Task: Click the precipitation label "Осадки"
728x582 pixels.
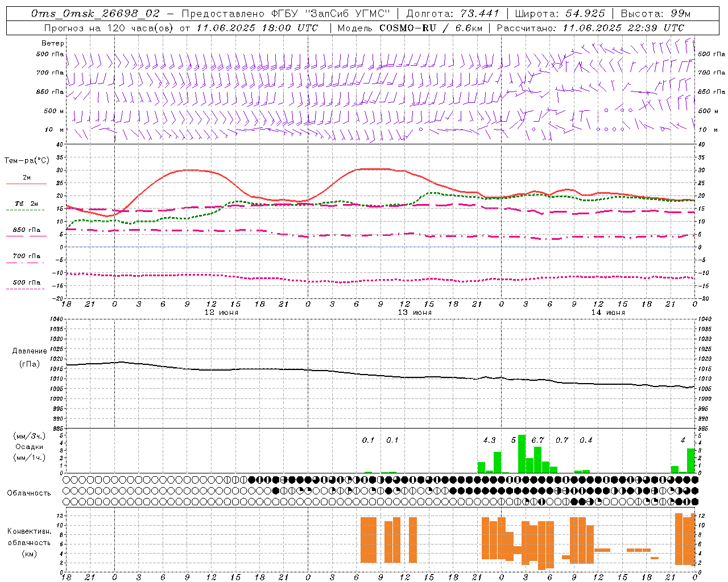Action: [x=30, y=447]
